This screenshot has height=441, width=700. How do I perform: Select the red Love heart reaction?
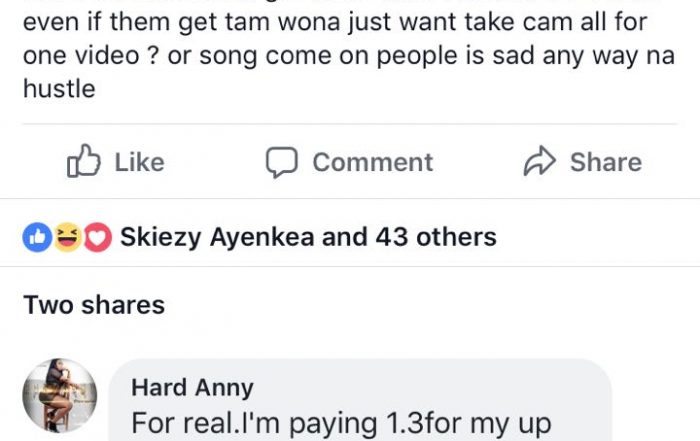[x=96, y=238]
